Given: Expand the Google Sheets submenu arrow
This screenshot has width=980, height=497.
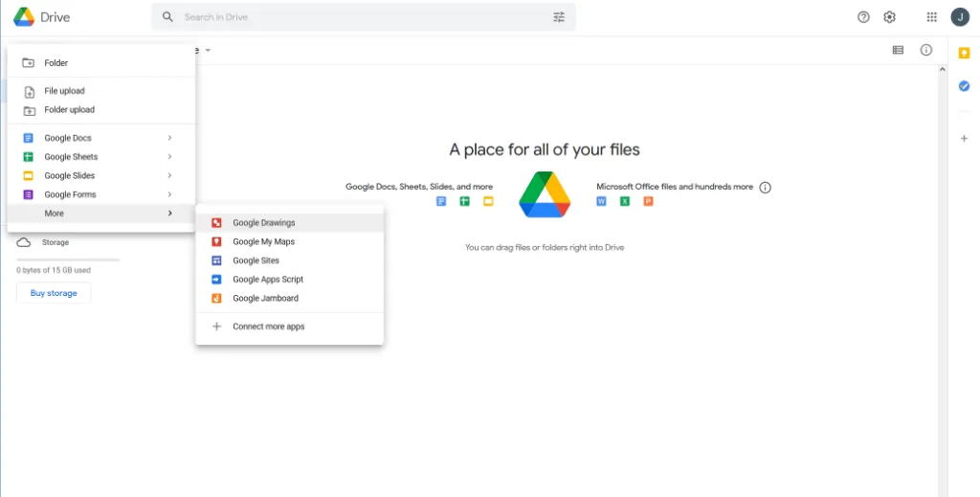Looking at the screenshot, I should 169,157.
